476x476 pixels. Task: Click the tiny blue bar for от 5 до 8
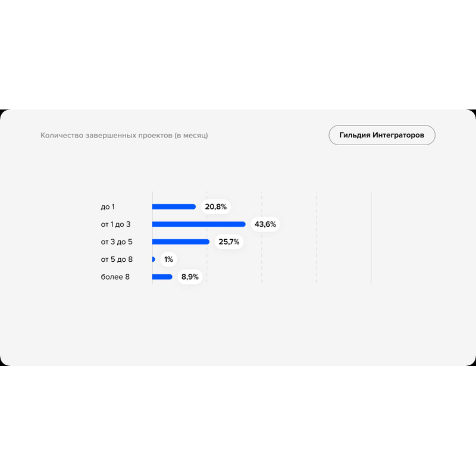pos(154,259)
